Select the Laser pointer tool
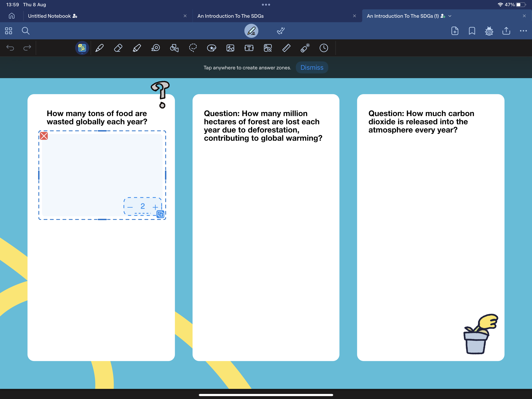 305,48
